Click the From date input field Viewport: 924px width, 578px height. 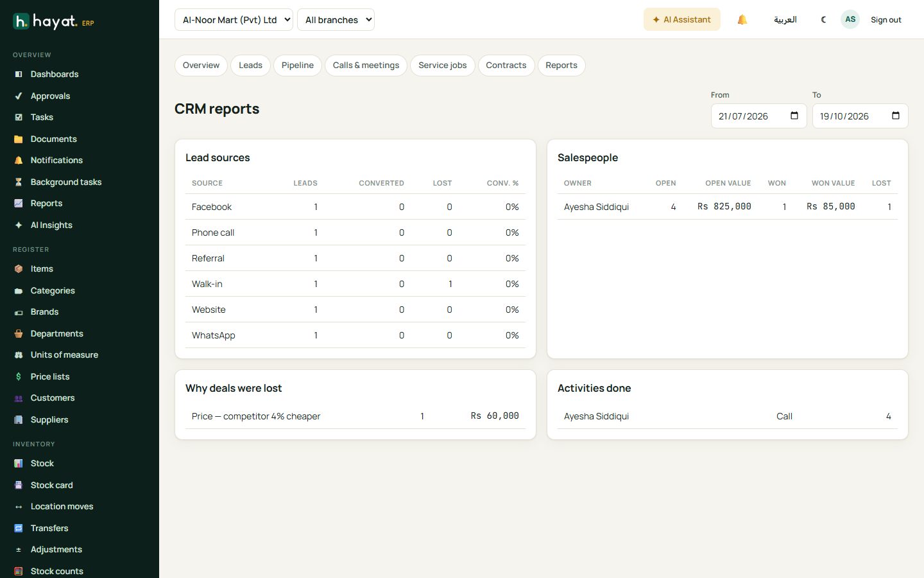(x=758, y=116)
